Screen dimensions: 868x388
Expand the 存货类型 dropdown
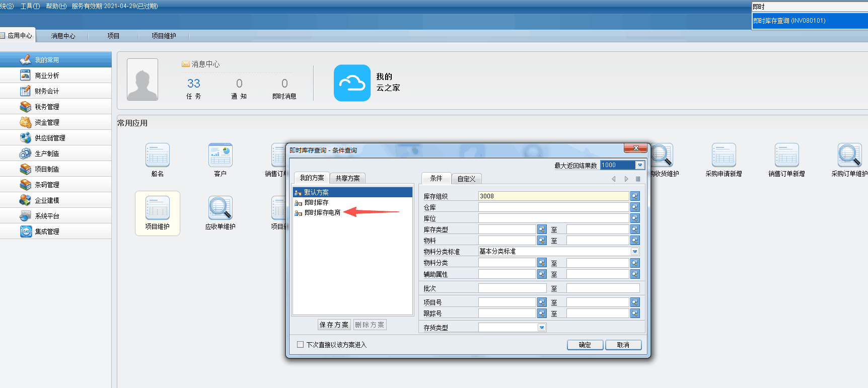542,328
